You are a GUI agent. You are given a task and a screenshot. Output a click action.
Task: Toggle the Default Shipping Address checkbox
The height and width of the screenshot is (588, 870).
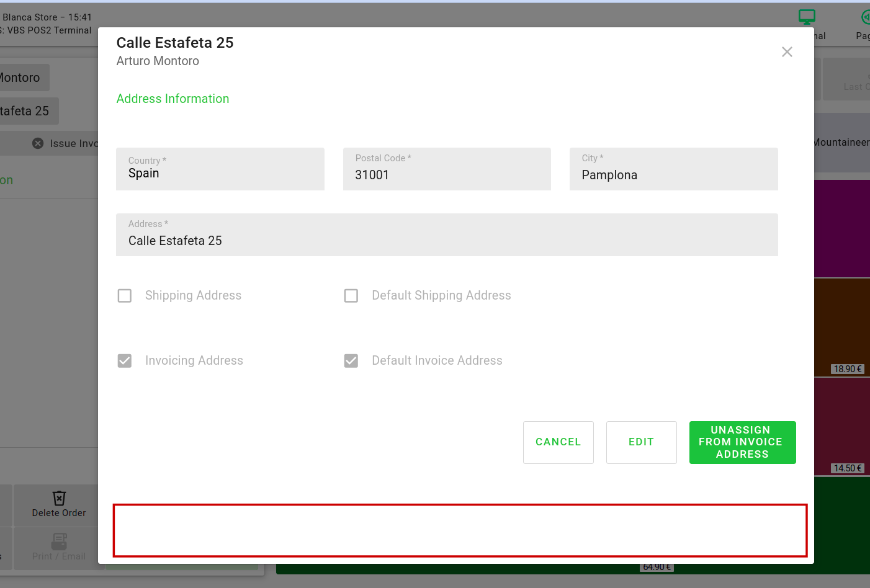coord(351,296)
